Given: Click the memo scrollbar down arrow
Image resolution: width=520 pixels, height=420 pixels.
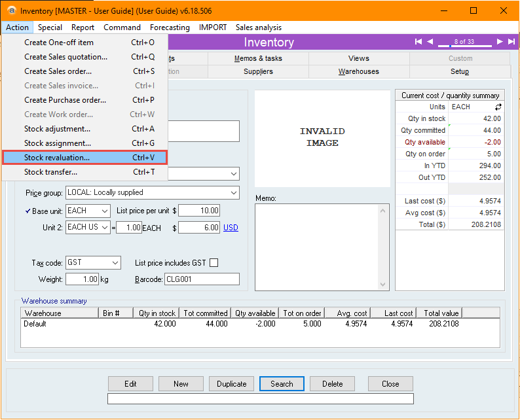Looking at the screenshot, I should pyautogui.click(x=382, y=285).
